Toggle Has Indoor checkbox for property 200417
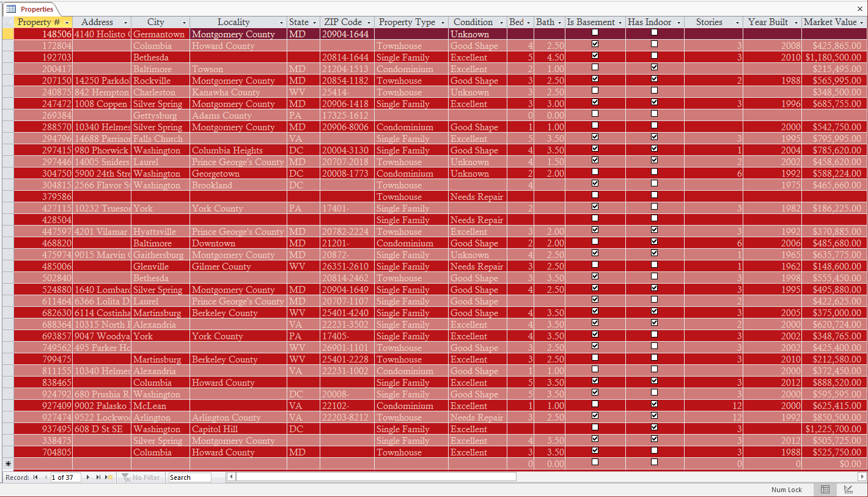The image size is (868, 497). pos(654,67)
